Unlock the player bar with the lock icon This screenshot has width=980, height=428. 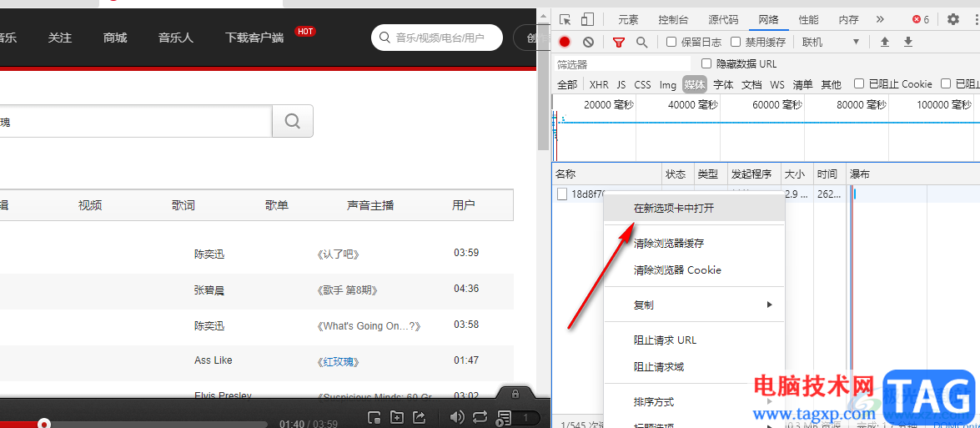pyautogui.click(x=515, y=394)
